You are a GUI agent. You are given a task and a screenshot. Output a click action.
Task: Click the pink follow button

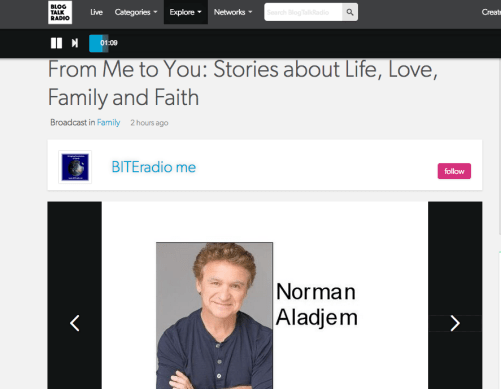454,171
